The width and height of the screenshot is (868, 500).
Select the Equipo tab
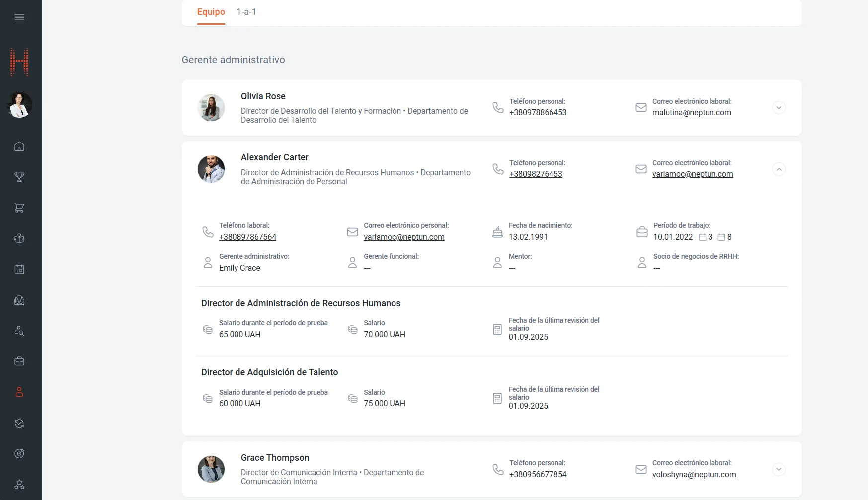(x=211, y=12)
